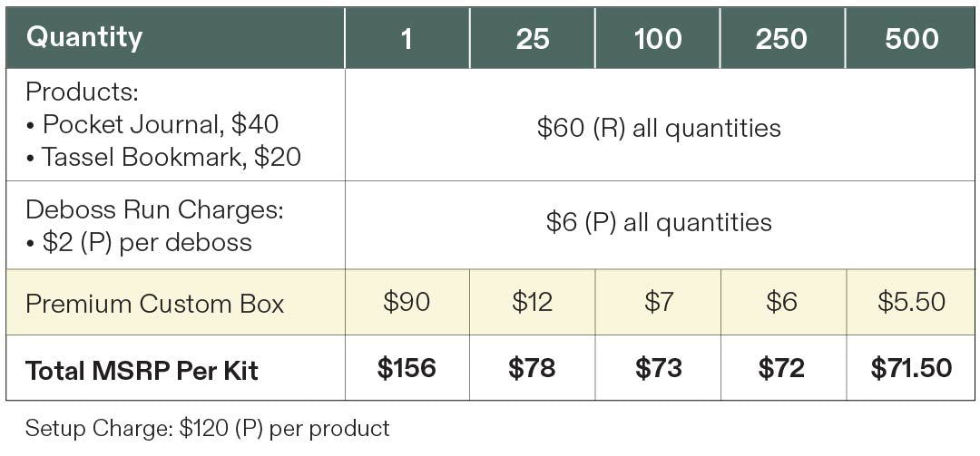Select the $90 custom box price

coord(407,302)
